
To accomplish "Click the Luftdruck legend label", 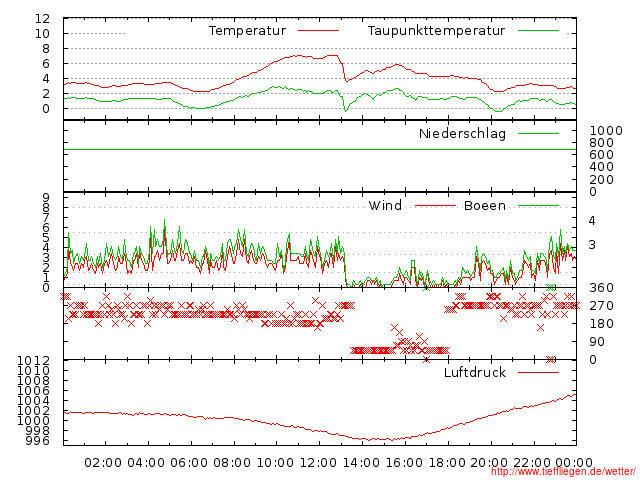I will pos(475,372).
